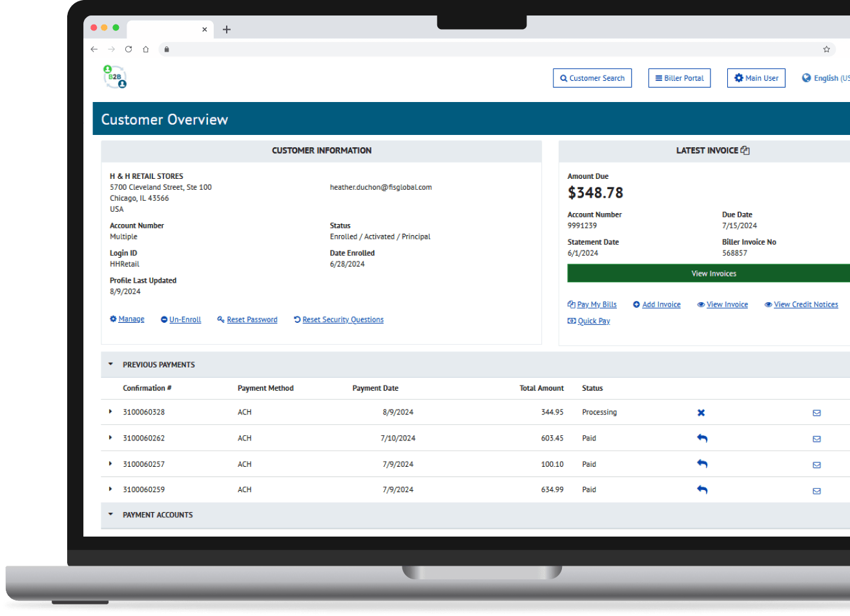Screen dimensions: 850x616
Task: Click the Status column header in payments table
Action: [592, 388]
